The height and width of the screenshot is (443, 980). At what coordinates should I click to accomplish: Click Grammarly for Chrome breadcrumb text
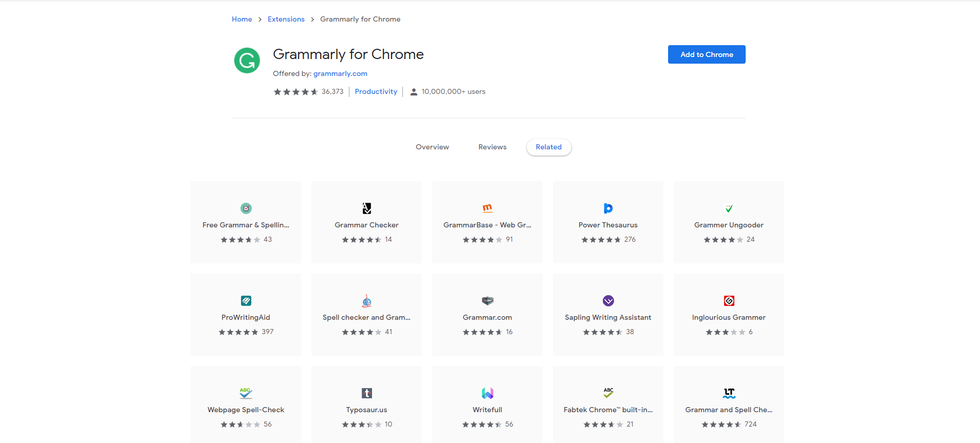360,19
